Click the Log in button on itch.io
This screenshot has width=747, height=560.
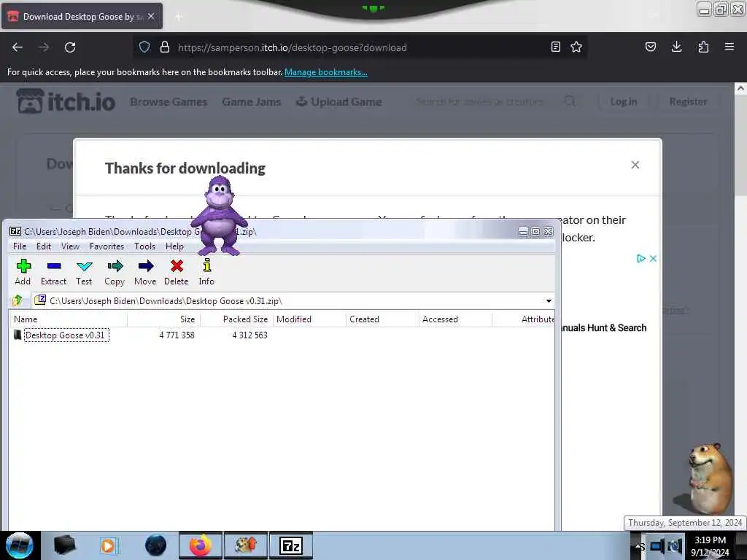624,102
